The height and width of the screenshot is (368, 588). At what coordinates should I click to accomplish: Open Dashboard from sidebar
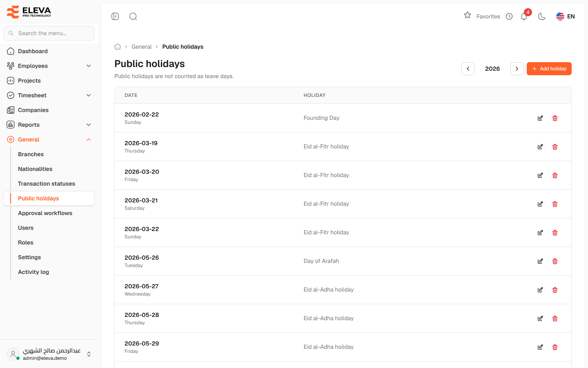tap(49, 51)
